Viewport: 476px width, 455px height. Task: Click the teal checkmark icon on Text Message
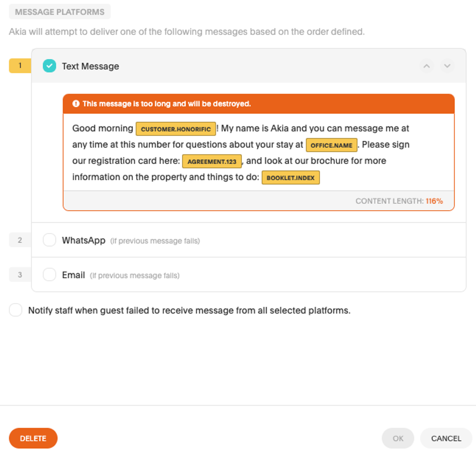[x=50, y=66]
